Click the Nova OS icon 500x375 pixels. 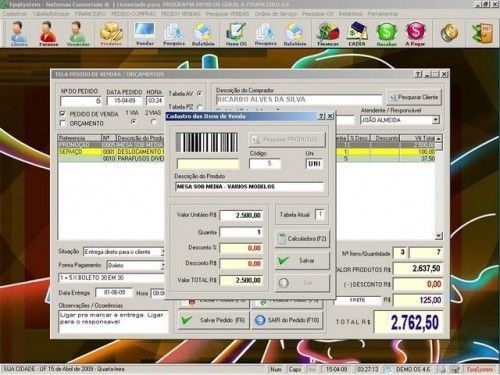click(x=236, y=33)
